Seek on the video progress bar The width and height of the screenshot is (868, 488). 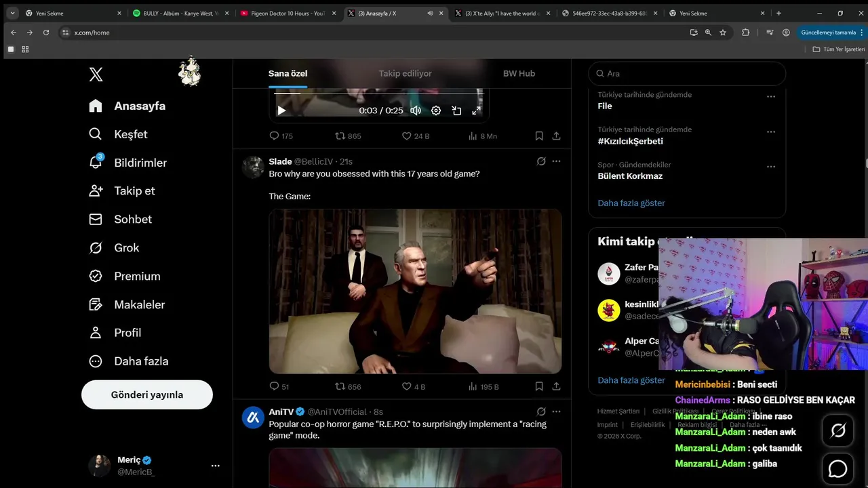point(378,94)
